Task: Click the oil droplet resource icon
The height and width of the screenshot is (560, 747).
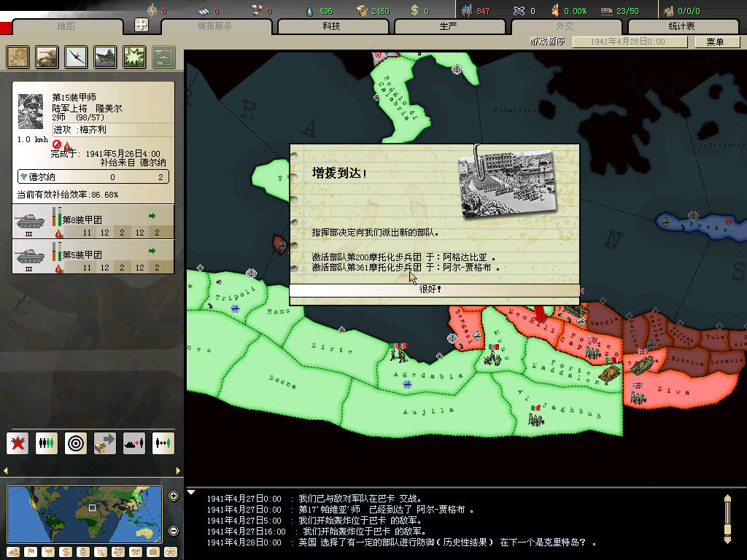Action: (309, 10)
